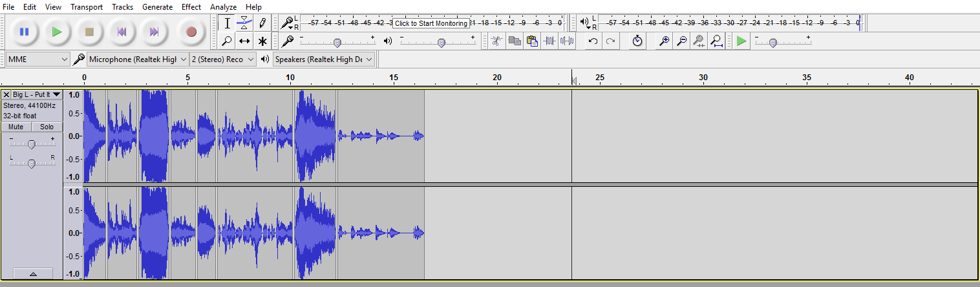The height and width of the screenshot is (287, 980).
Task: Adjust the track gain slider
Action: coord(32,143)
